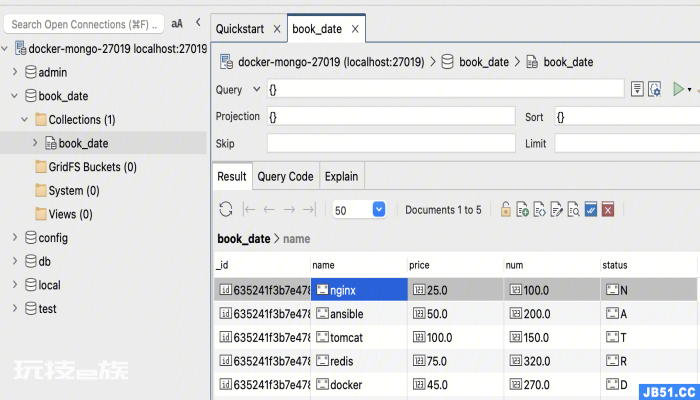Select the docker name cell

[359, 384]
